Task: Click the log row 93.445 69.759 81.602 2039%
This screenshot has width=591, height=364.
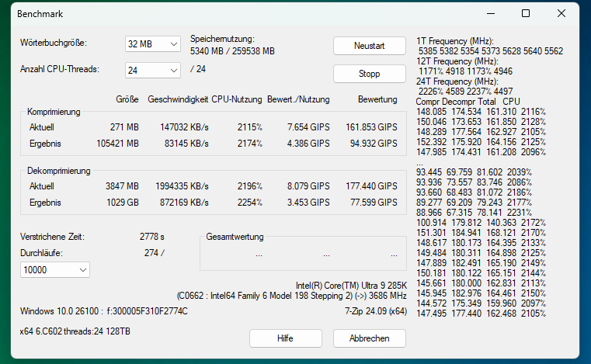Action: (x=475, y=172)
